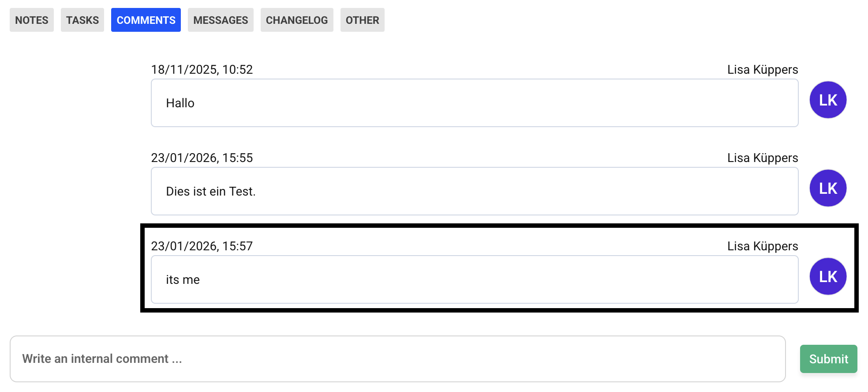Click LK avatar beside the Hallo comment

828,100
